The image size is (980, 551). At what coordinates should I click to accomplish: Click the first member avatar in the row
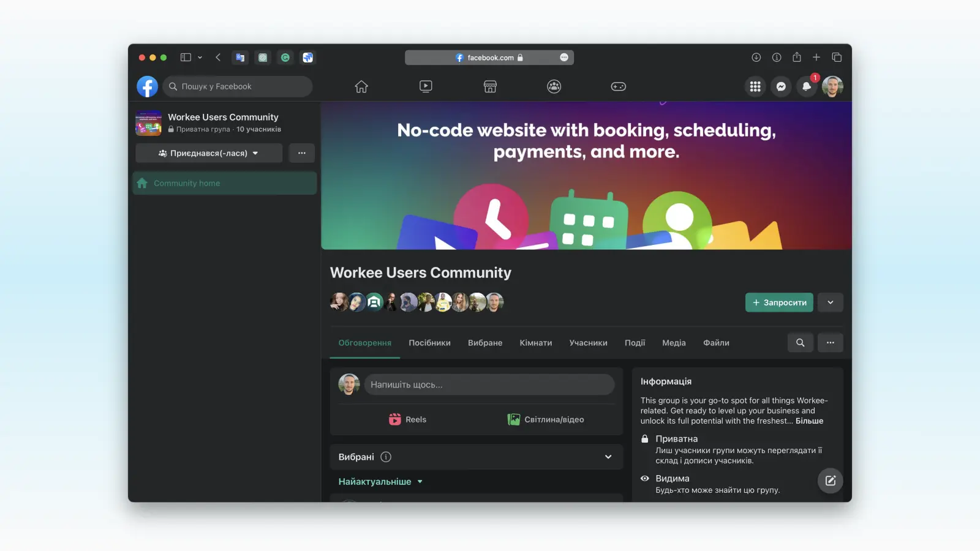click(x=339, y=302)
